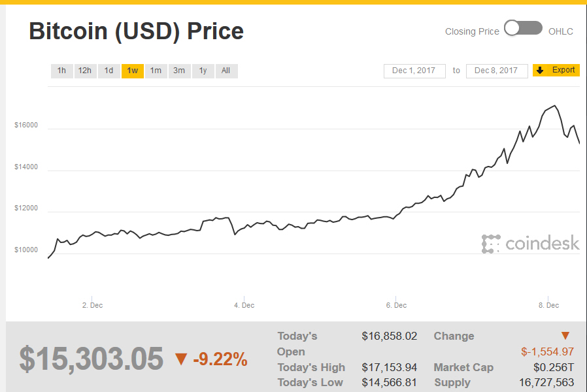Screen dimensions: 587x392
Task: Switch to the 1d range
Action: coord(109,71)
